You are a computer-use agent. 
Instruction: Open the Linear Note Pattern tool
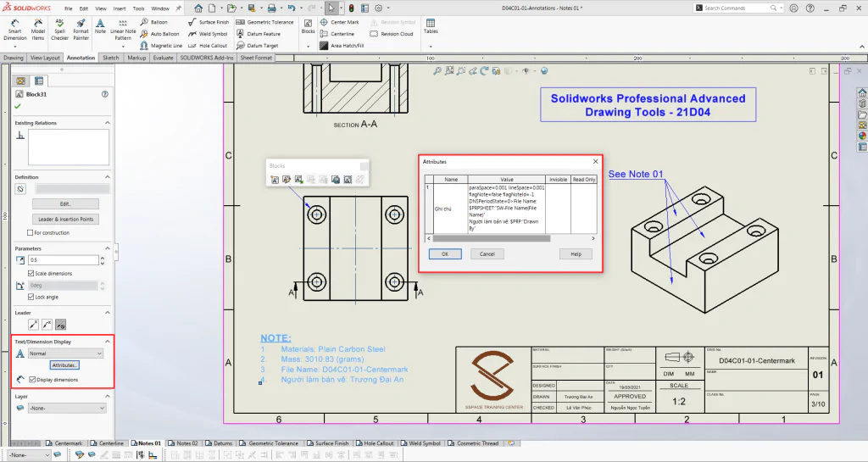[123, 30]
